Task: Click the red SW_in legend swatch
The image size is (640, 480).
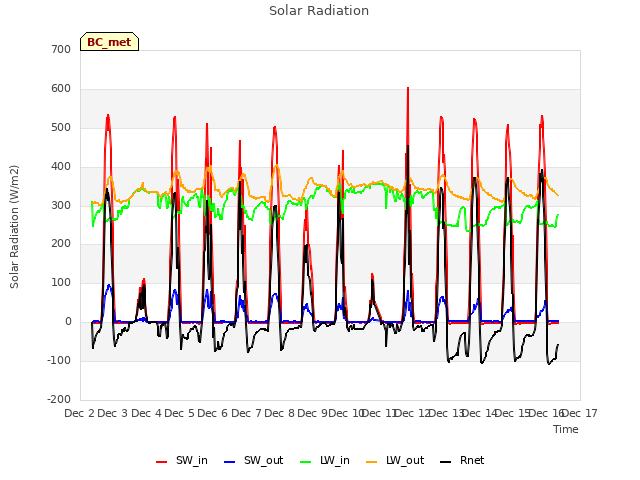Action: [162, 462]
